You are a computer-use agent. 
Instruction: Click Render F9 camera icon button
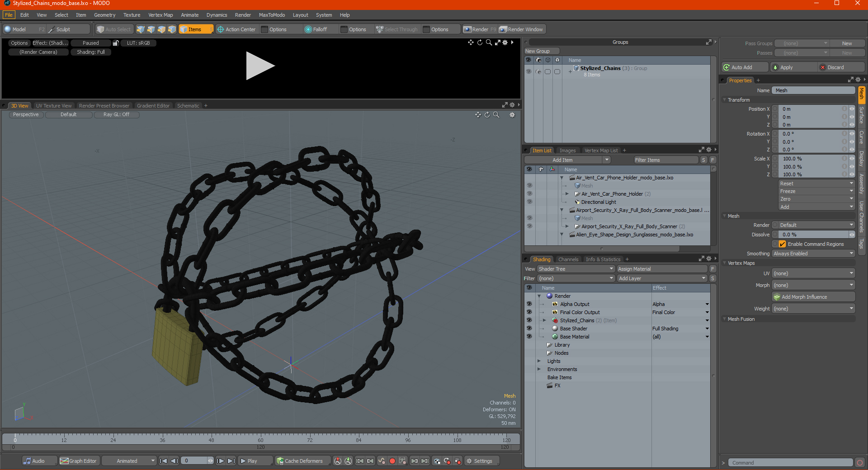(x=480, y=29)
